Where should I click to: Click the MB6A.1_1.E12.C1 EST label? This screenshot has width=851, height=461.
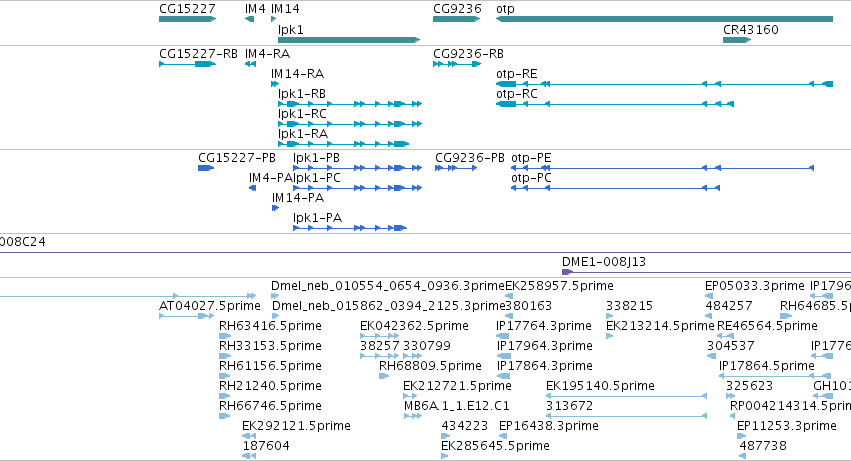click(457, 406)
